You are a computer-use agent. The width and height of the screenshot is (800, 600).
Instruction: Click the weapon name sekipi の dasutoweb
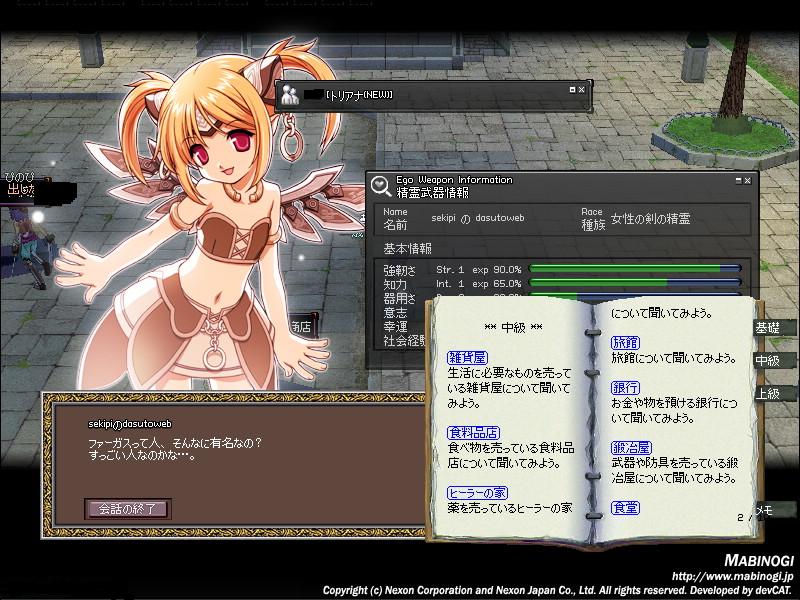(x=478, y=218)
